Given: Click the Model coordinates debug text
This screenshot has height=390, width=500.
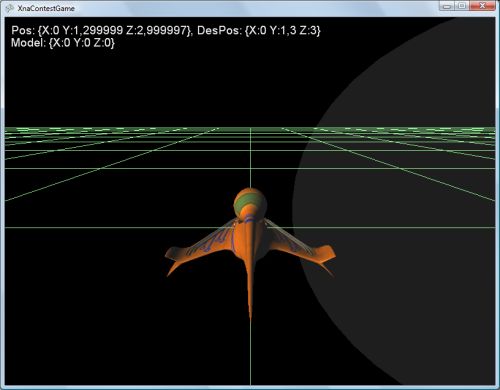Looking at the screenshot, I should pos(63,43).
